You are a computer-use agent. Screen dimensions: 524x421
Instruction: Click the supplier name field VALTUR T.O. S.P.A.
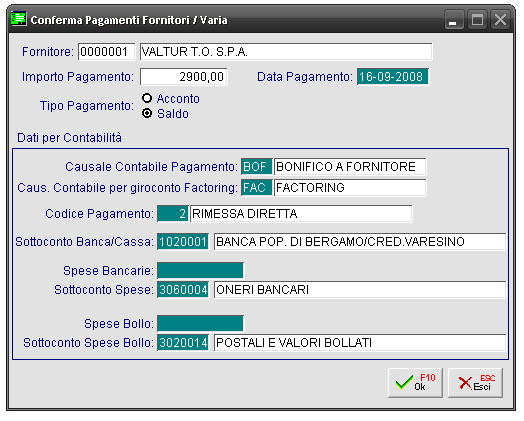pyautogui.click(x=286, y=52)
